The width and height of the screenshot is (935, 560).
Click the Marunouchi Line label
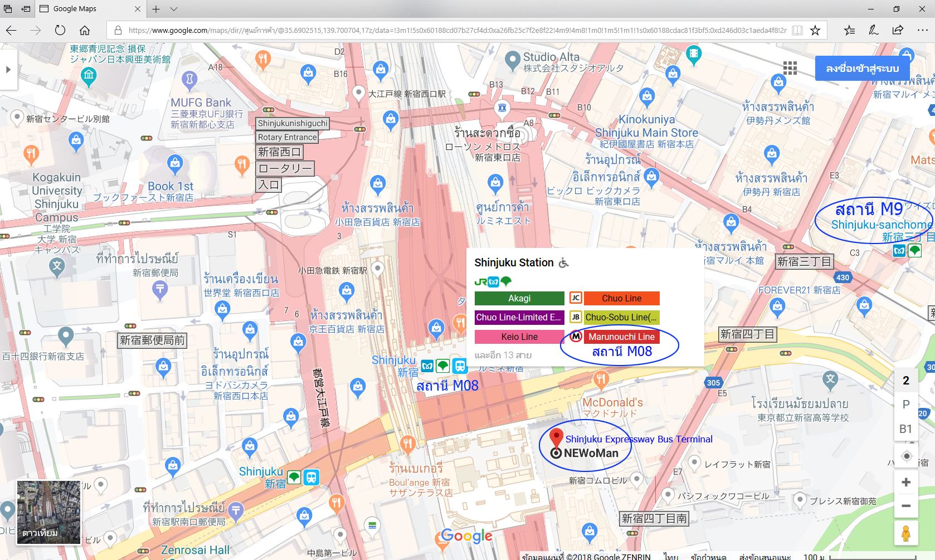621,337
